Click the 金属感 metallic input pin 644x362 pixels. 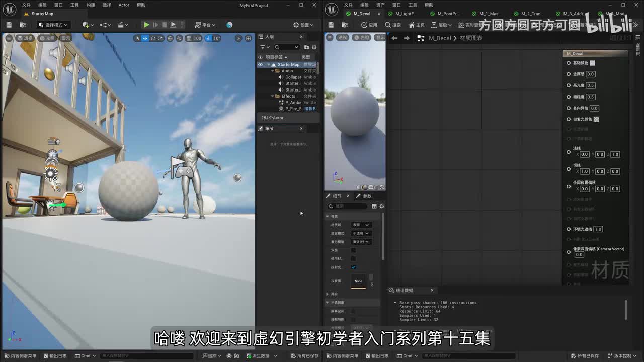click(569, 74)
